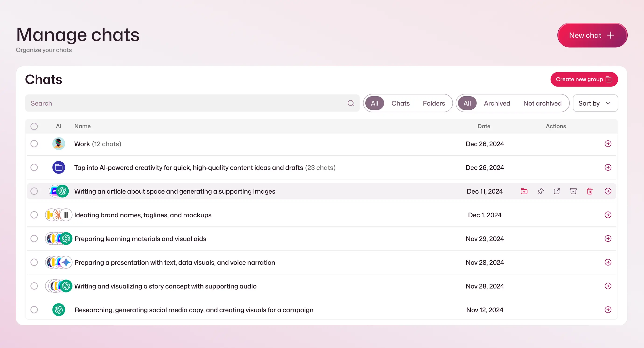Expand the Sort by dropdown
The width and height of the screenshot is (644, 348).
tap(595, 103)
